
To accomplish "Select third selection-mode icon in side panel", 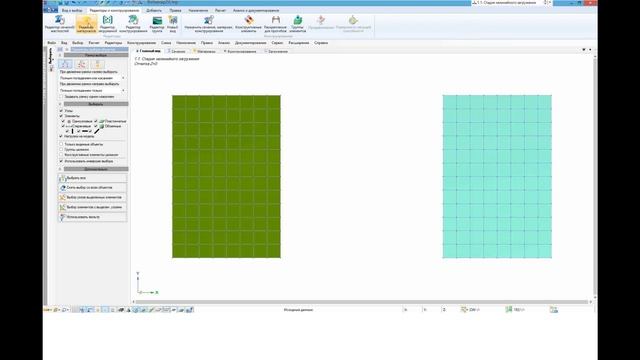I will pyautogui.click(x=98, y=64).
